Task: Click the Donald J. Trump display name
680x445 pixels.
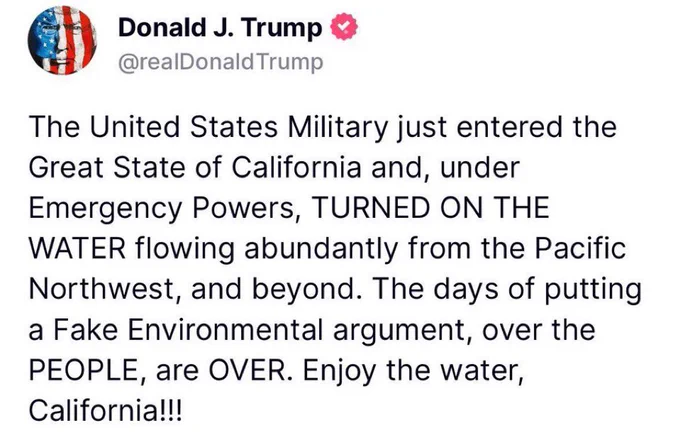Action: pyautogui.click(x=220, y=27)
